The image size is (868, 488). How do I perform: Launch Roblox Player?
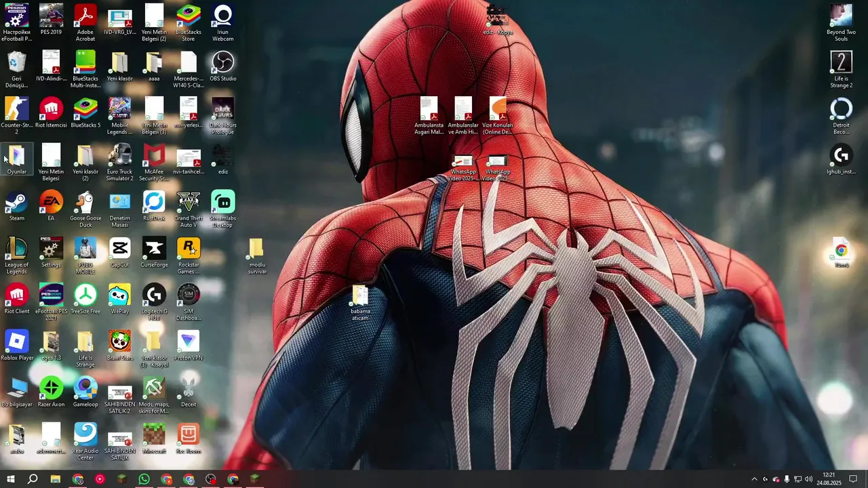click(17, 346)
